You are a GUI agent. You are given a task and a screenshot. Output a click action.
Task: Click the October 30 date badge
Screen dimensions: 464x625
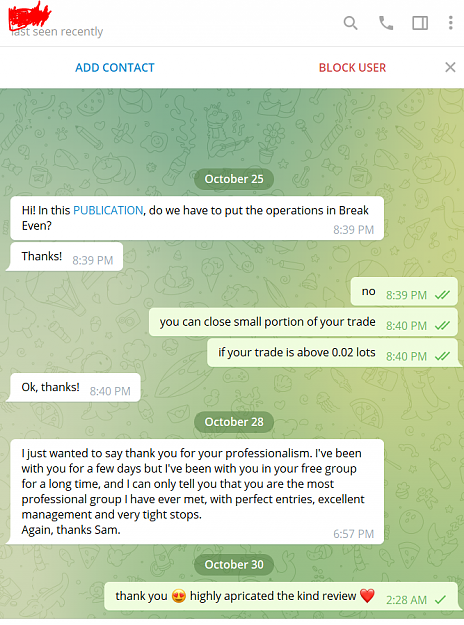[234, 564]
